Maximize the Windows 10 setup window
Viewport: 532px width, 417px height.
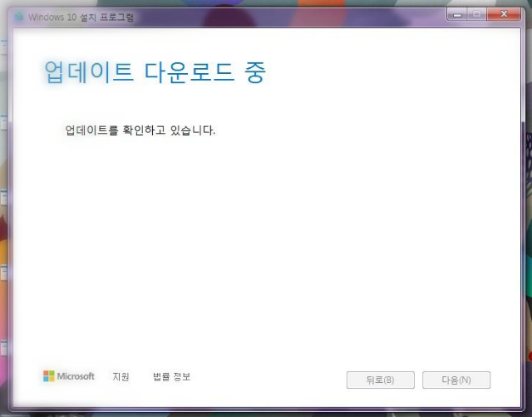click(477, 14)
